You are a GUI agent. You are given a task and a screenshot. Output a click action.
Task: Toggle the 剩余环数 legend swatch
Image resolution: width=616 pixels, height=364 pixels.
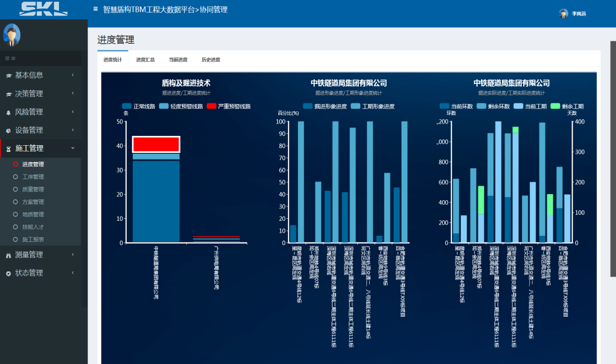pyautogui.click(x=481, y=106)
